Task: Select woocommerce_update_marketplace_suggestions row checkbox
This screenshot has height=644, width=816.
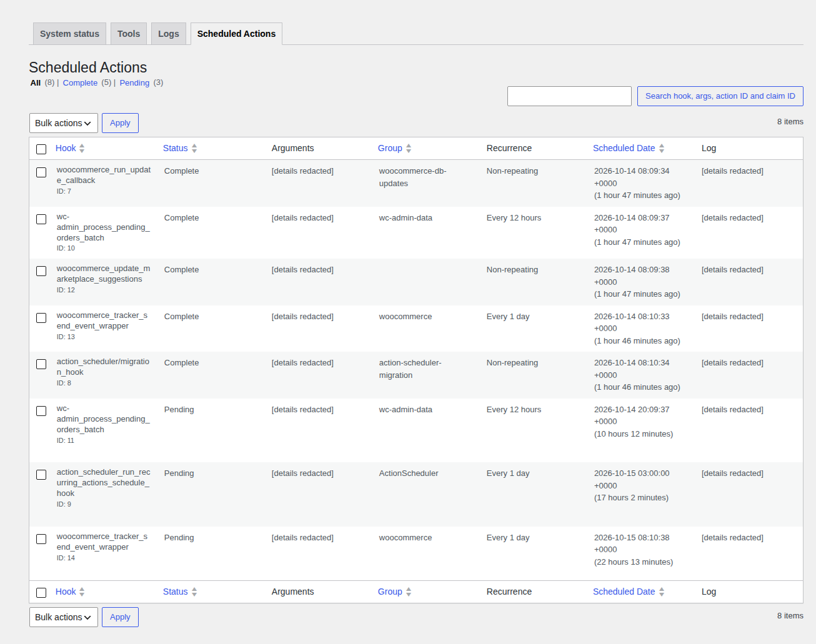Action: (x=41, y=271)
